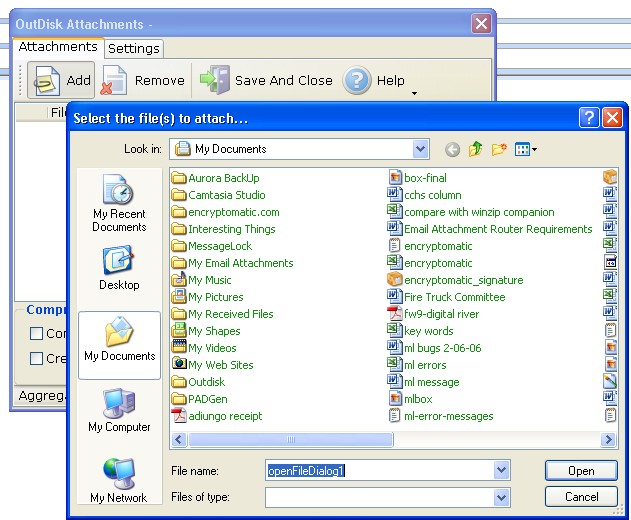Select the My Music folder
The width and height of the screenshot is (631, 520).
coord(201,280)
